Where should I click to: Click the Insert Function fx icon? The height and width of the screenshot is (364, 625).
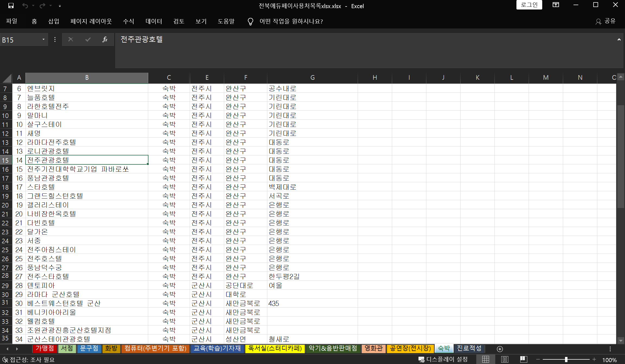[105, 40]
